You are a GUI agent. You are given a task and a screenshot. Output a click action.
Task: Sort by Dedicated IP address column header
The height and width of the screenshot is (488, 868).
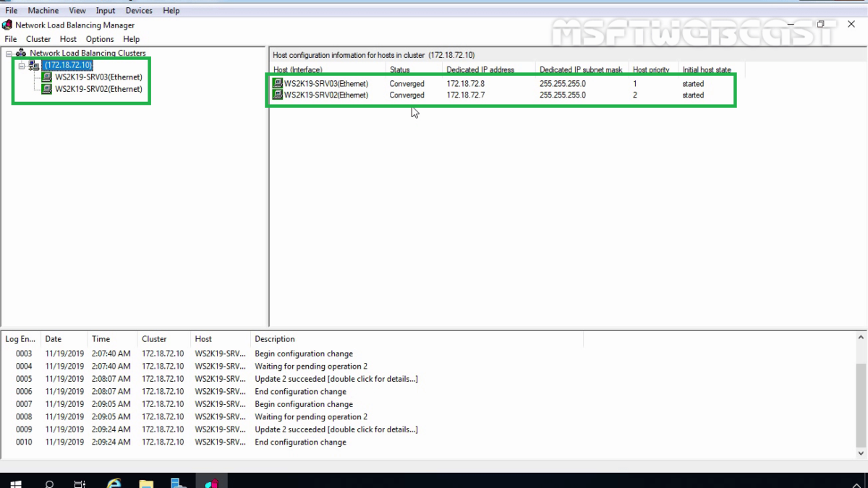(489, 70)
